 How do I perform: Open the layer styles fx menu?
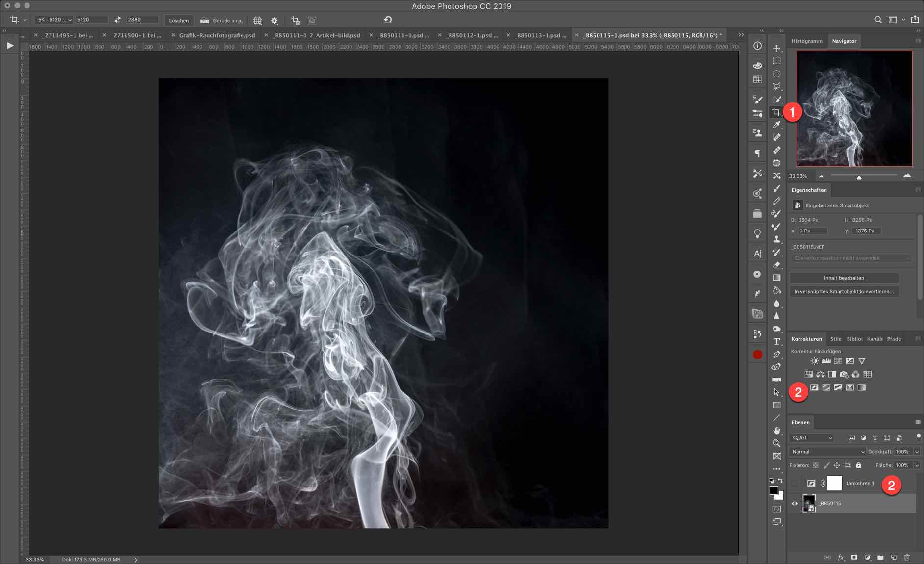pos(841,557)
